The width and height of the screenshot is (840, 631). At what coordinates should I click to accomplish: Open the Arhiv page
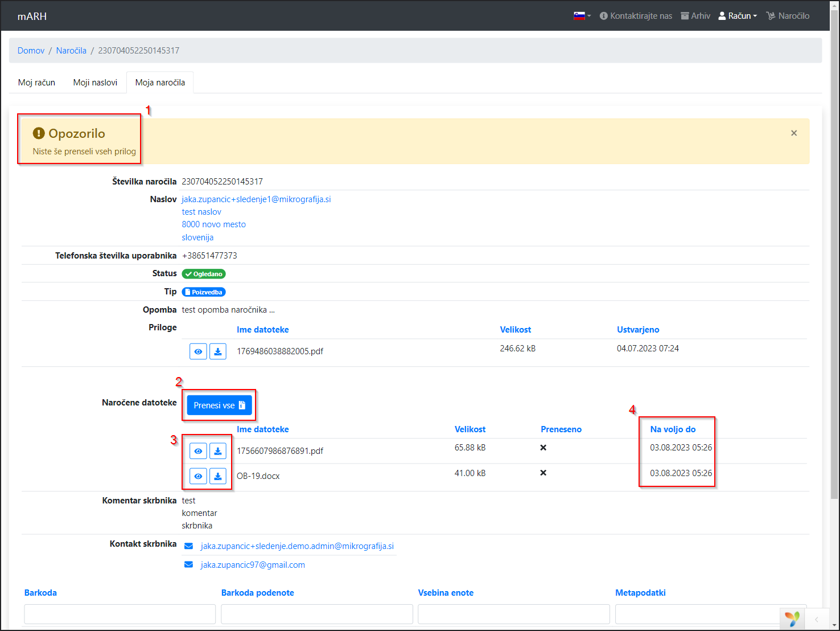click(x=695, y=16)
